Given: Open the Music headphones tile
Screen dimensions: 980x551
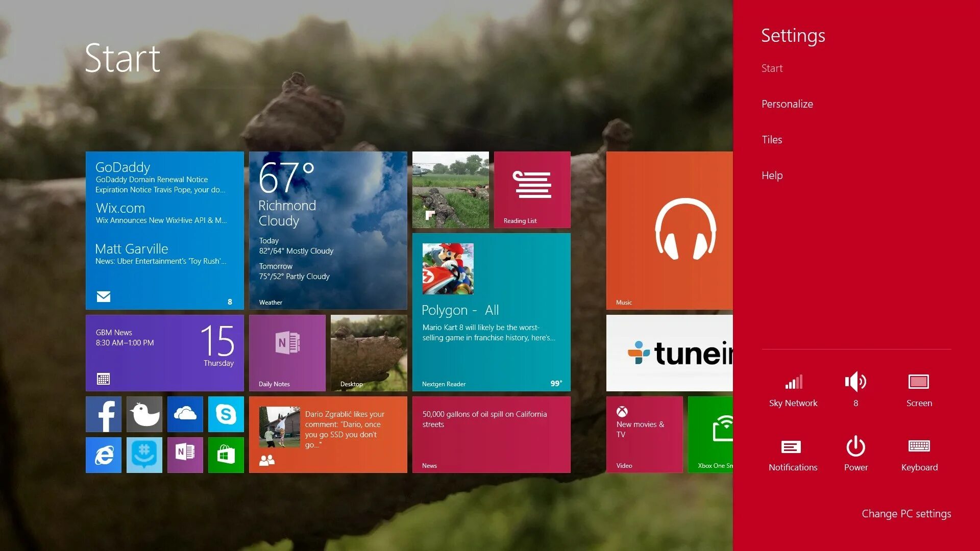Looking at the screenshot, I should click(x=669, y=230).
